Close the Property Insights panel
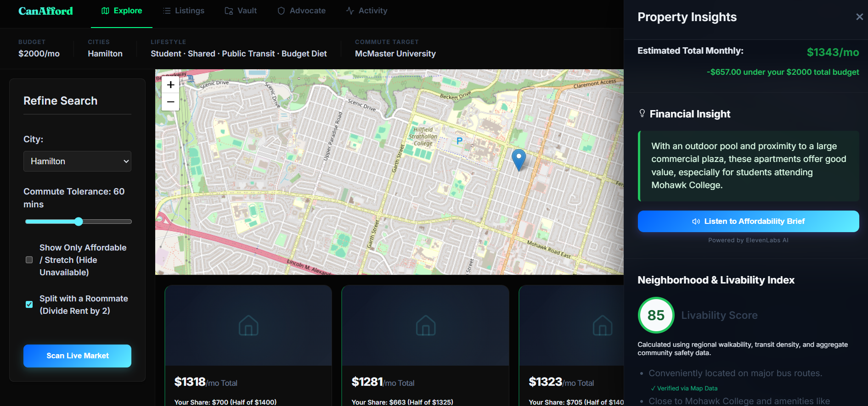Viewport: 868px width, 406px height. (x=859, y=17)
